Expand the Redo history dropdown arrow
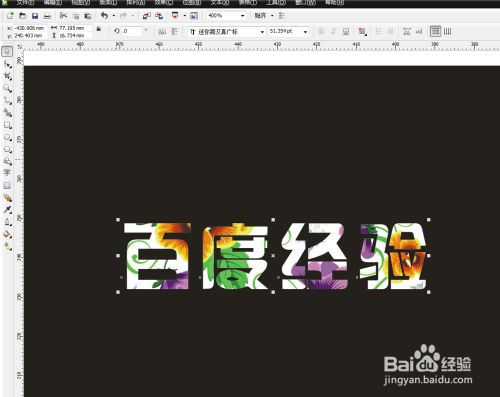The width and height of the screenshot is (500, 397). [133, 16]
